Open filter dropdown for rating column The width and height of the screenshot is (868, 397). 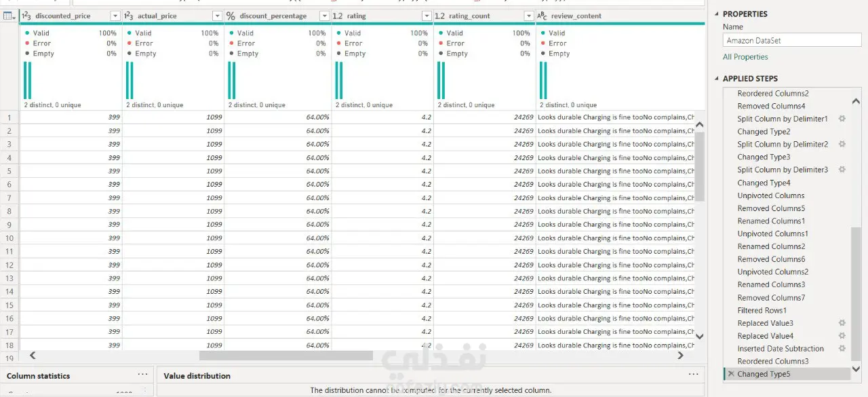coord(427,16)
